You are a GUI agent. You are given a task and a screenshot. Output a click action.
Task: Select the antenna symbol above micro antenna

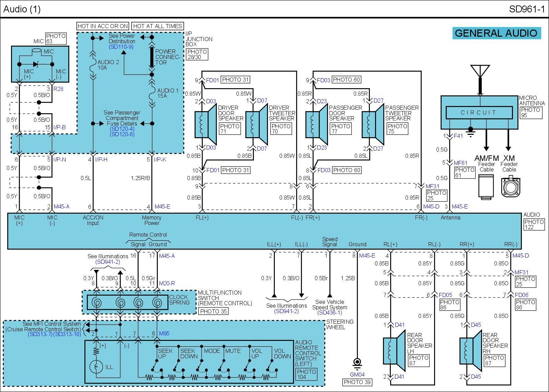[480, 71]
